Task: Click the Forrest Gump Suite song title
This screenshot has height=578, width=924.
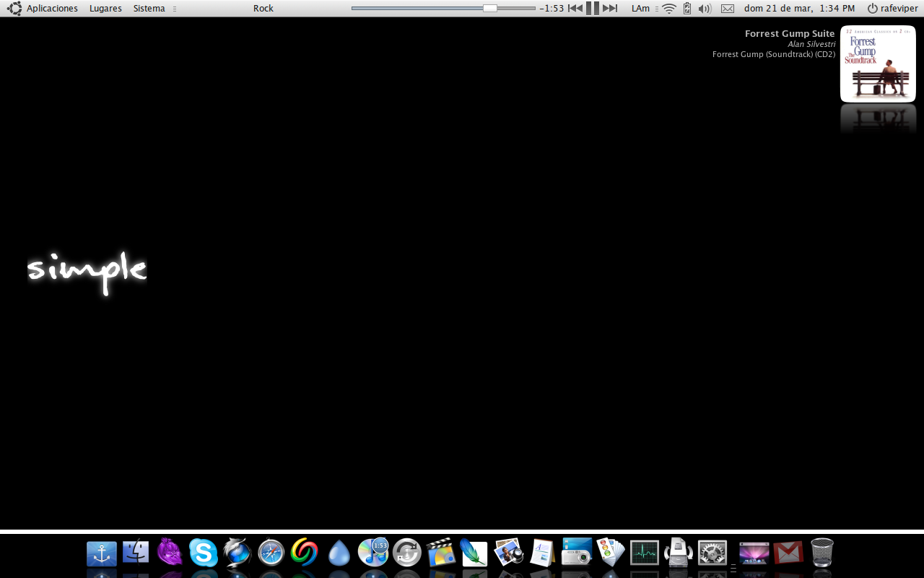Action: click(x=790, y=34)
